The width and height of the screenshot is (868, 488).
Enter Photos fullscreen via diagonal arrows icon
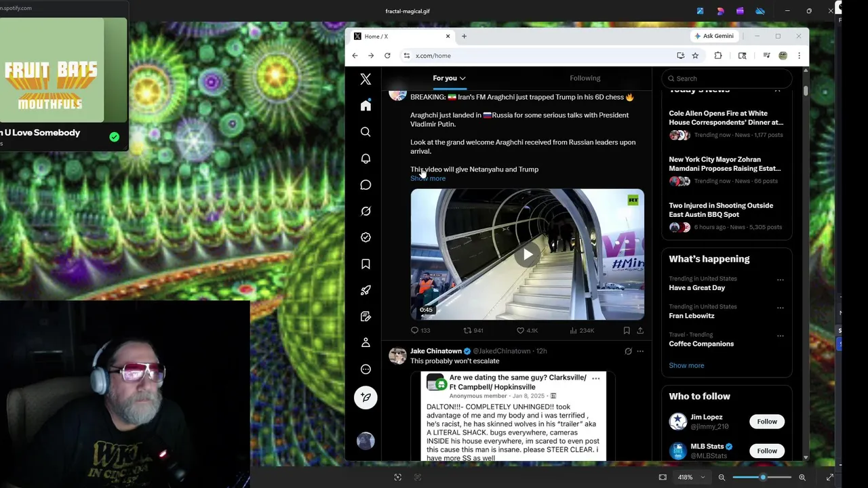tap(829, 477)
